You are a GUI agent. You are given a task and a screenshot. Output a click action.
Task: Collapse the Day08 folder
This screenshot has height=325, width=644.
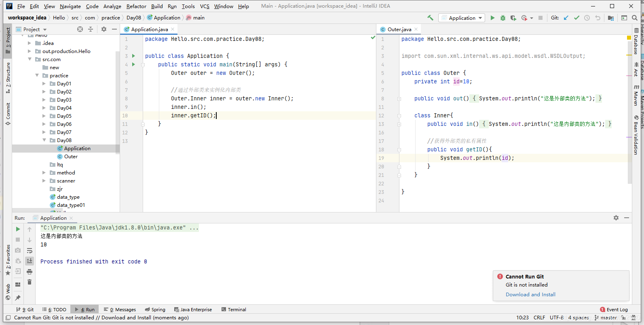click(44, 140)
